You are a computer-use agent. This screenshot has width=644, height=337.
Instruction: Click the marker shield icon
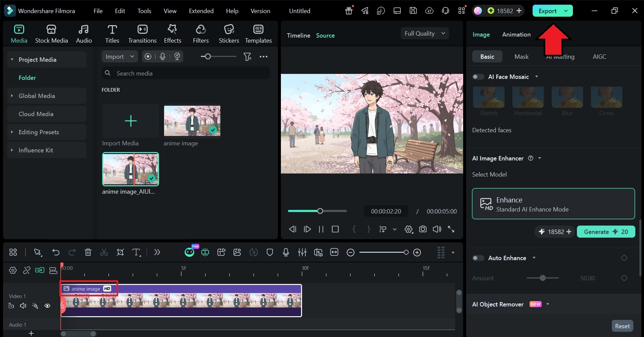pos(269,252)
